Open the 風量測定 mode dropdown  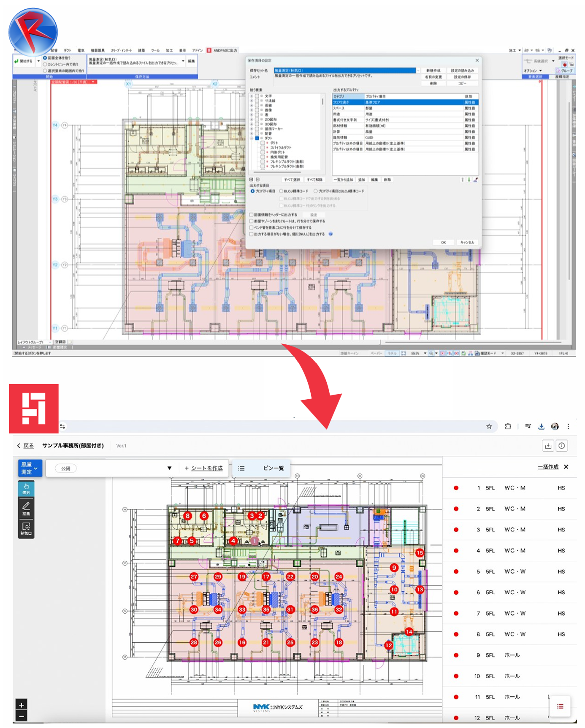[30, 468]
